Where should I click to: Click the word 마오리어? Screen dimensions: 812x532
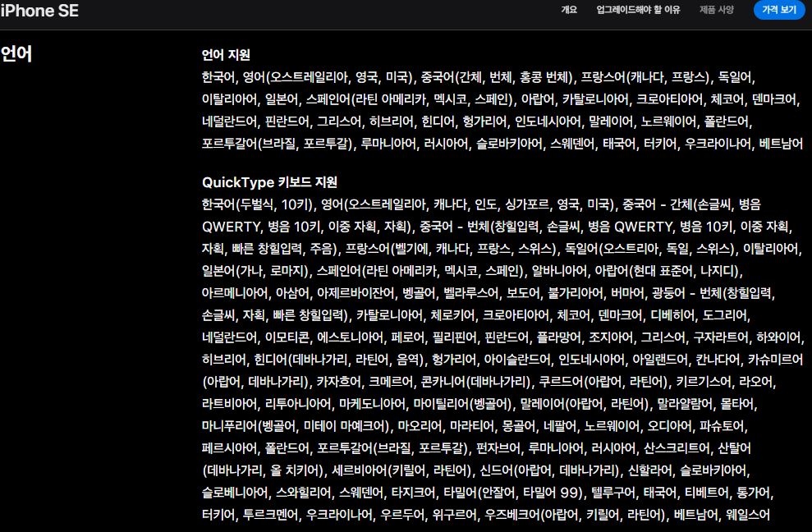(420, 427)
